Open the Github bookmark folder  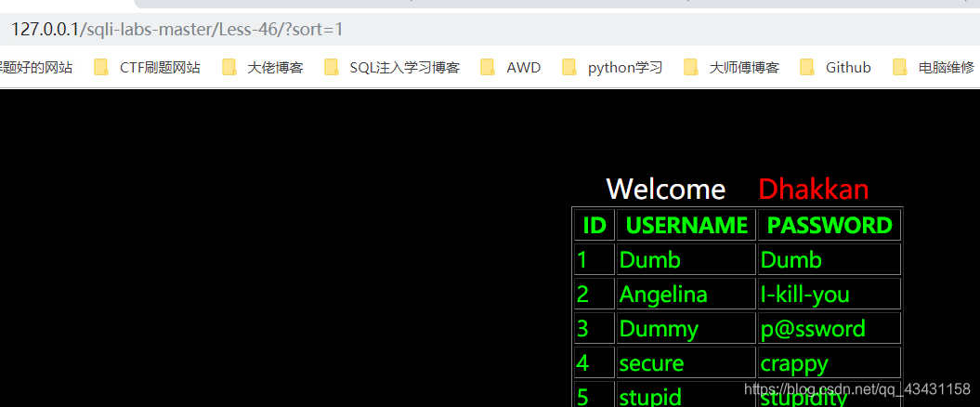click(836, 68)
